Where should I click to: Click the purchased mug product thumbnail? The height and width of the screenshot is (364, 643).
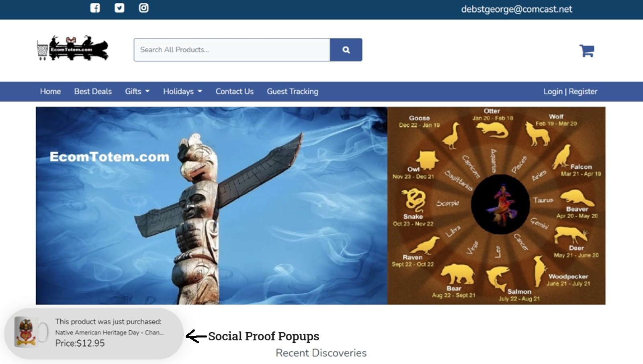click(x=30, y=331)
